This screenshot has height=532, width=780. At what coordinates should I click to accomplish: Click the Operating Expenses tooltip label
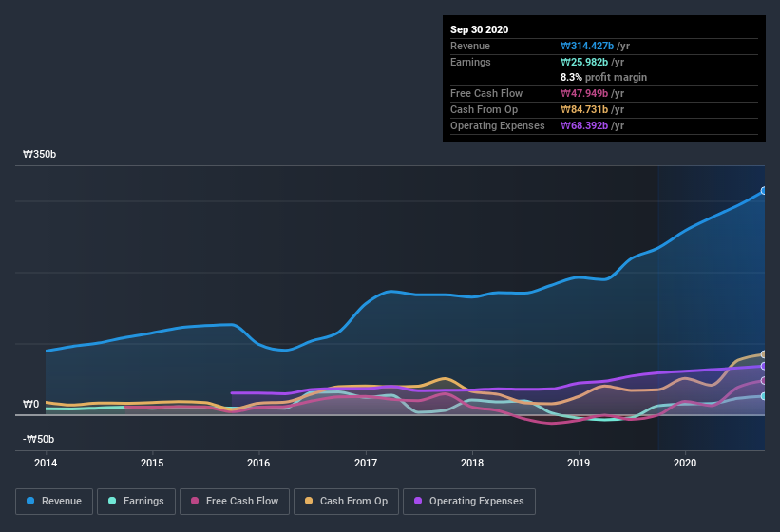coord(498,125)
